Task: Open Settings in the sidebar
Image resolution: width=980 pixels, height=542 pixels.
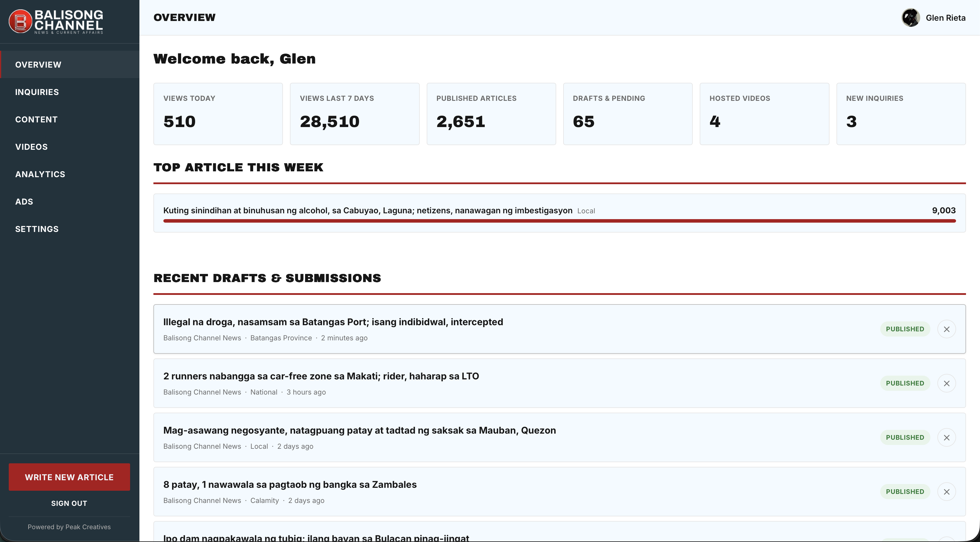Action: (70, 229)
